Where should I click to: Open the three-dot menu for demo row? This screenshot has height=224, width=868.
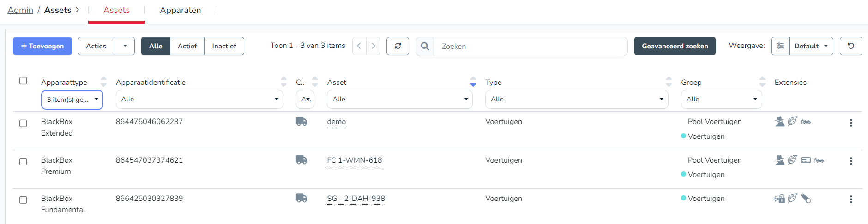coord(851,123)
